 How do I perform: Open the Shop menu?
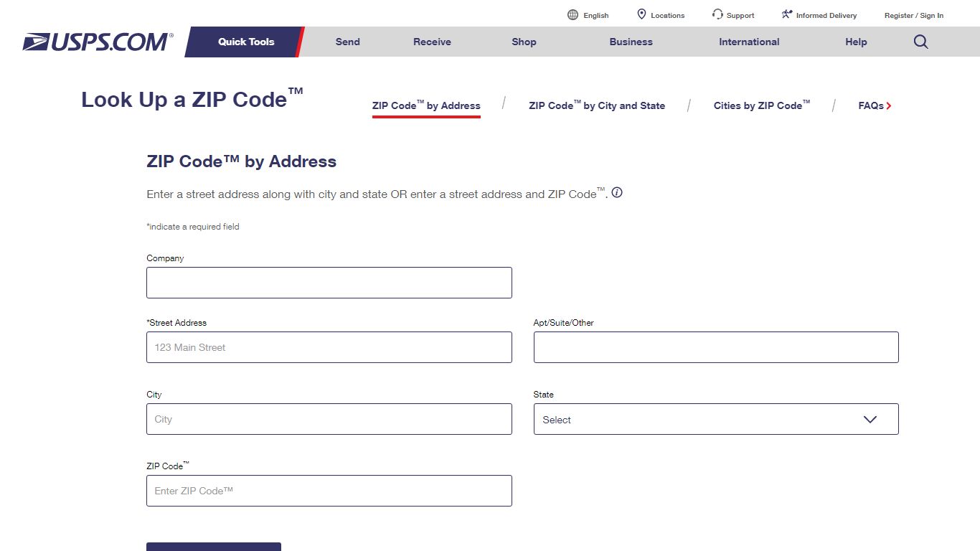pyautogui.click(x=524, y=42)
